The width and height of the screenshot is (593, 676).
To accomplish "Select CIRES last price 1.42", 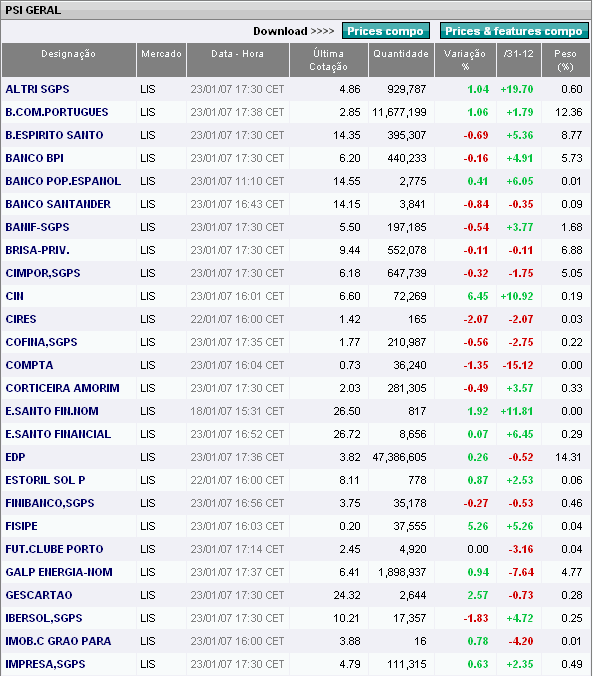I will tap(350, 319).
